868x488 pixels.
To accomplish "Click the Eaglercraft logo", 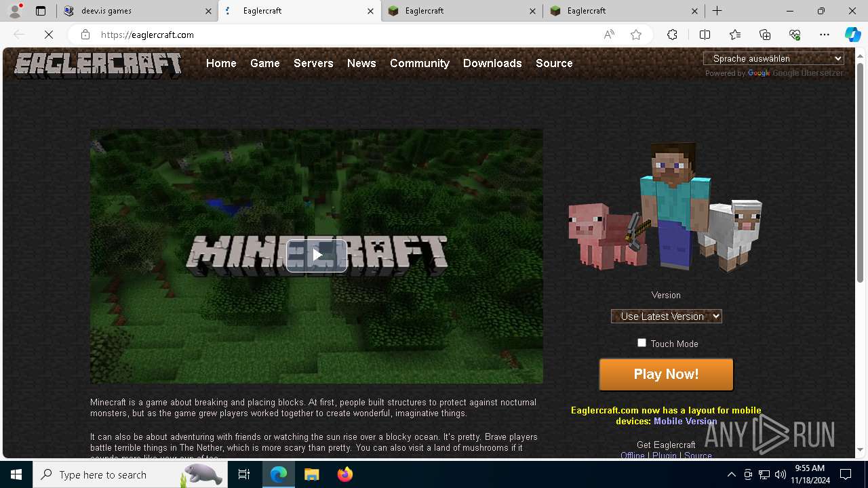I will pyautogui.click(x=98, y=65).
